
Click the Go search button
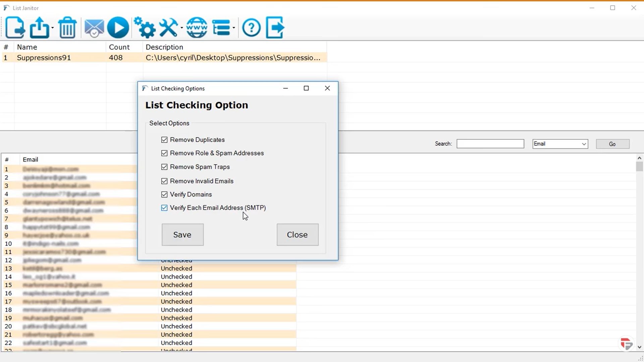pyautogui.click(x=612, y=143)
